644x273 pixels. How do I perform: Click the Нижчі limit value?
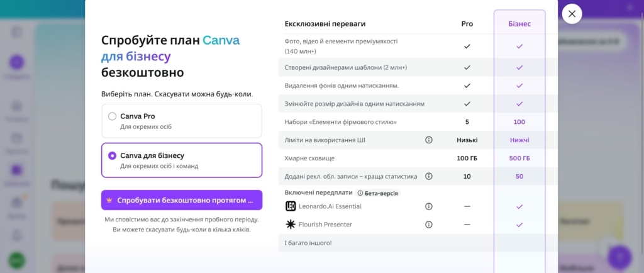tap(519, 140)
